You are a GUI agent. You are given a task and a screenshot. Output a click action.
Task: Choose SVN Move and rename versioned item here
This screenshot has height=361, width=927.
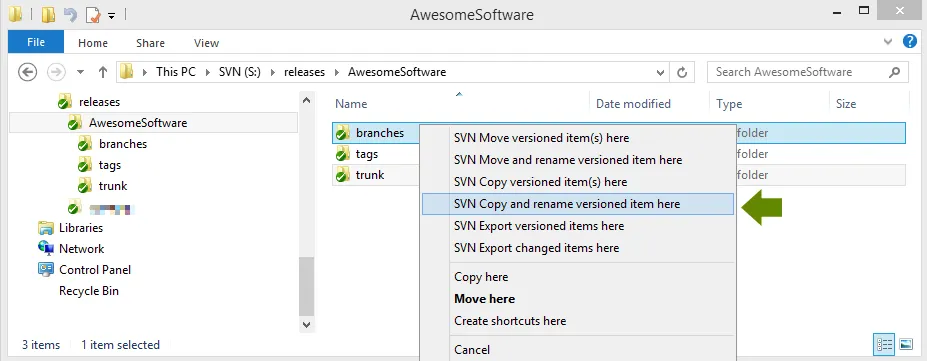(x=568, y=160)
